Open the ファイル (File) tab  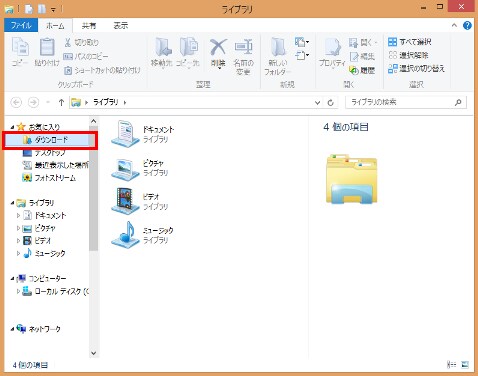pos(21,25)
